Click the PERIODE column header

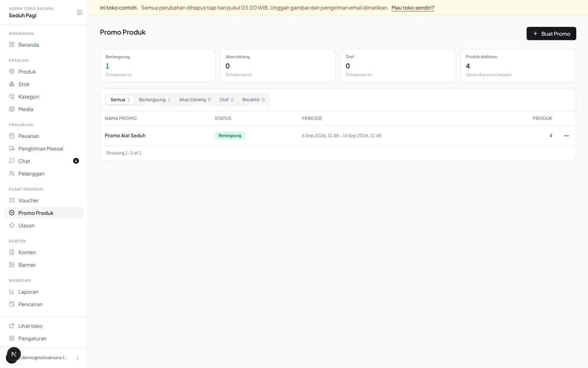(312, 118)
